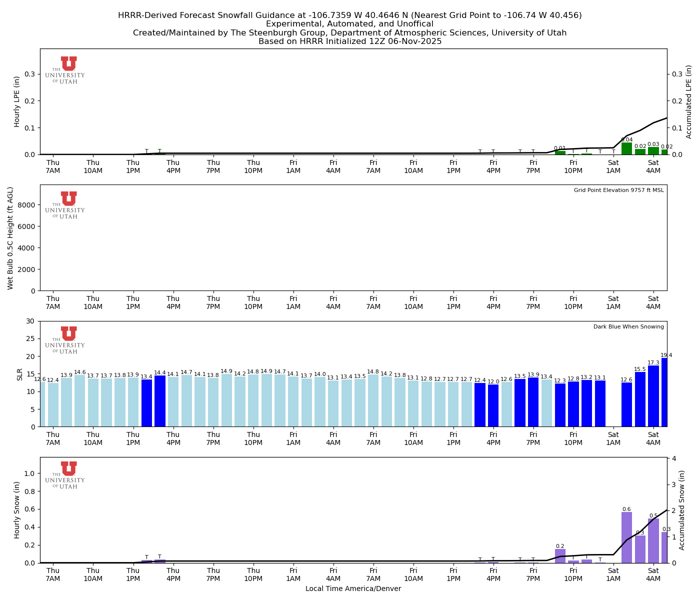Select the 'Hourly LPE (in)' left axis label

(17, 101)
